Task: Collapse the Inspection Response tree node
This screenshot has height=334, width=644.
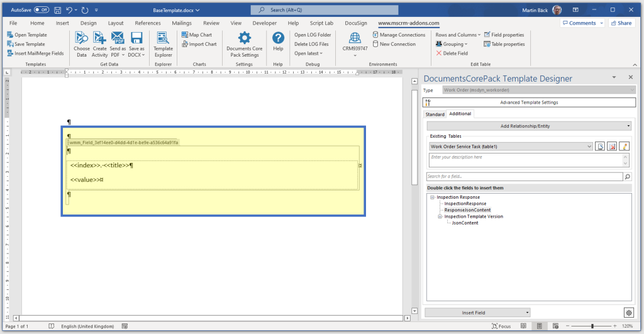Action: pyautogui.click(x=432, y=198)
